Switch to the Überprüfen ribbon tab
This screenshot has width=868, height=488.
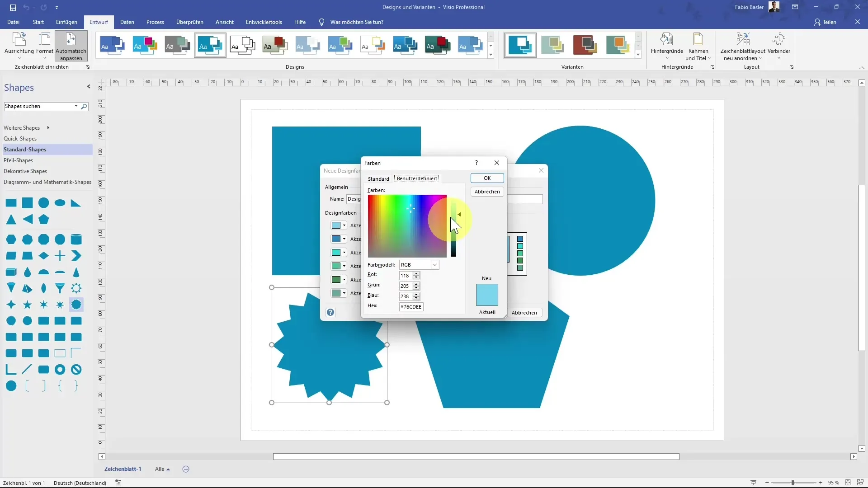pyautogui.click(x=190, y=22)
